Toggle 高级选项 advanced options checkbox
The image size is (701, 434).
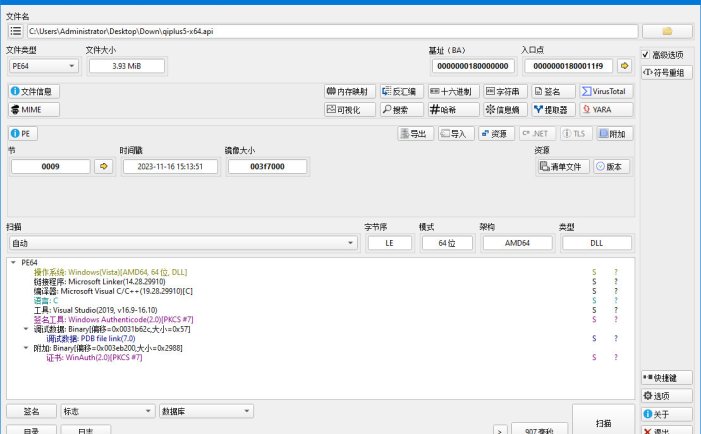[646, 55]
